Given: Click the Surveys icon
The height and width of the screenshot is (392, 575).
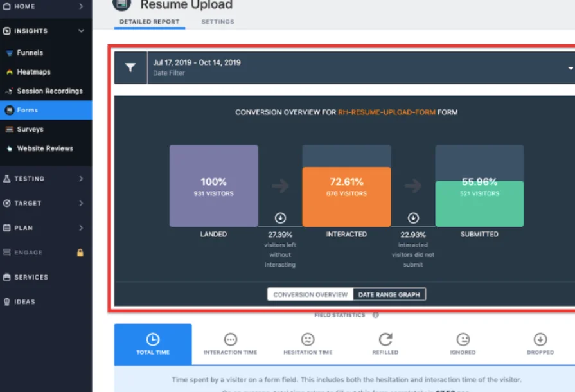Looking at the screenshot, I should [10, 129].
